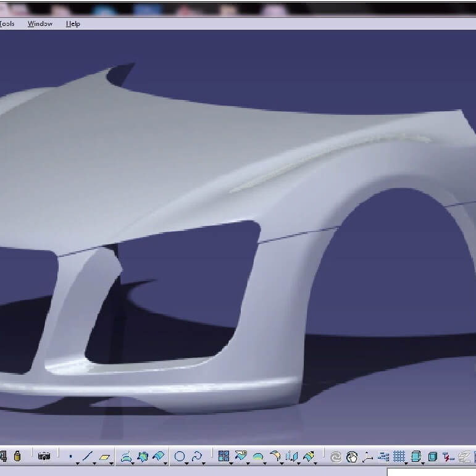Toggle the work-on-support grid icon
This screenshot has height=476, width=476.
point(399,457)
